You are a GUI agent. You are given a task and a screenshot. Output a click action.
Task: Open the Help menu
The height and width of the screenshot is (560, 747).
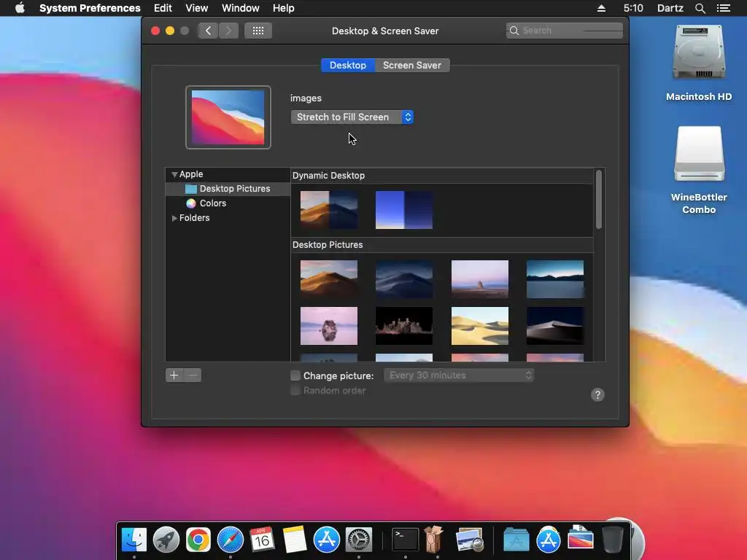click(x=284, y=8)
